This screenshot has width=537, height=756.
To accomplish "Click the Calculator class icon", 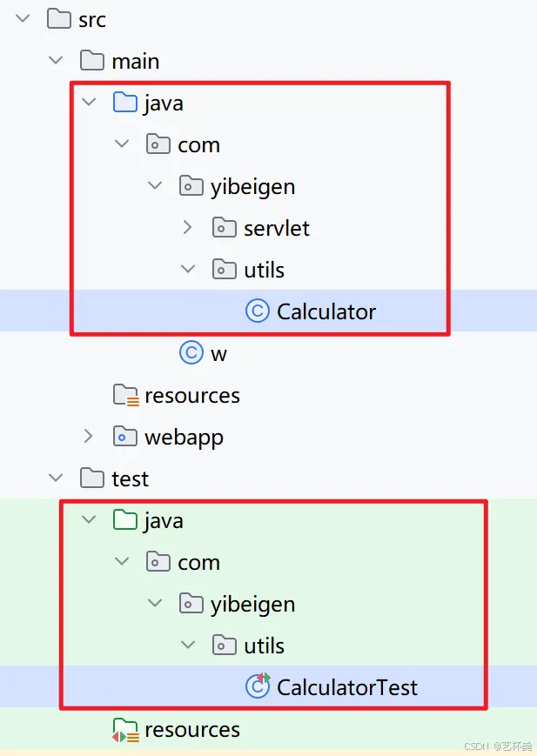I will pyautogui.click(x=257, y=311).
